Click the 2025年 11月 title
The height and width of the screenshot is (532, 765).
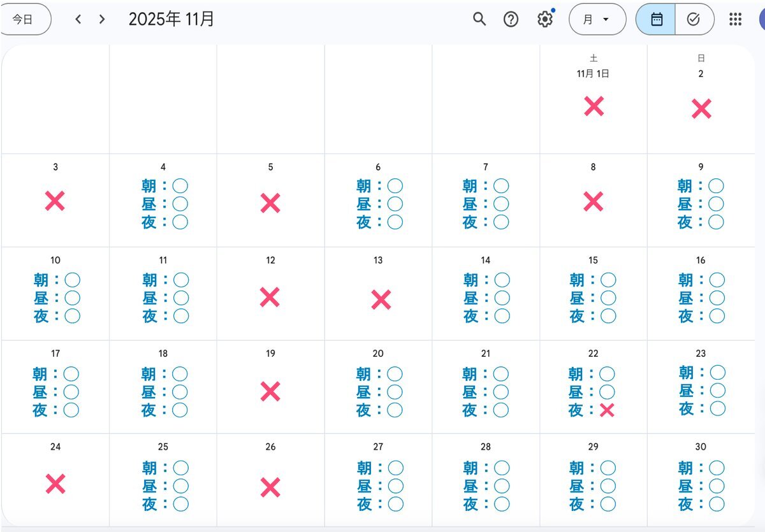click(171, 19)
